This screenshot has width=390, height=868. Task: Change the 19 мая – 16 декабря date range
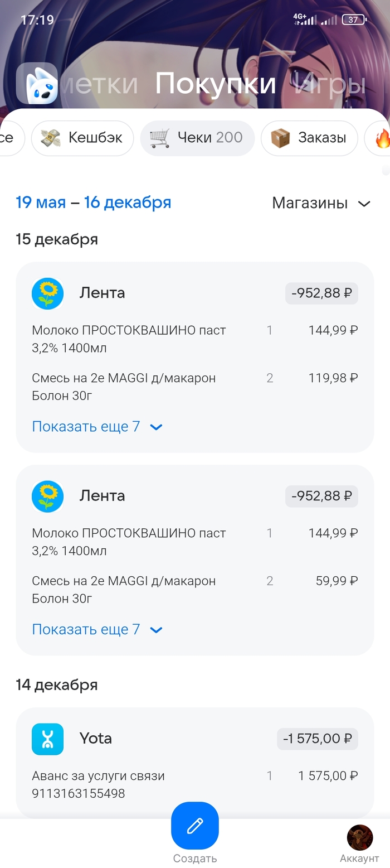(93, 202)
